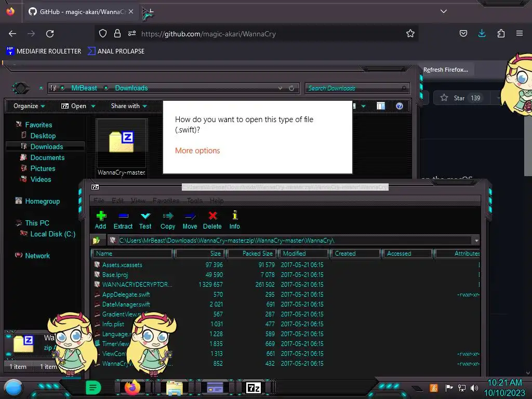Open 7-Zip View menu
Viewport: 532px width, 399px height.
[138, 201]
